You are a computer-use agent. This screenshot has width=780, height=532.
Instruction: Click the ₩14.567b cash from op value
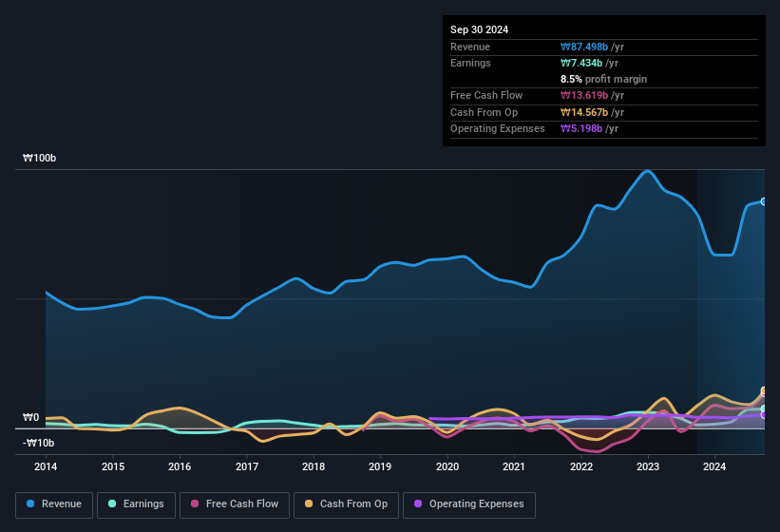point(584,112)
